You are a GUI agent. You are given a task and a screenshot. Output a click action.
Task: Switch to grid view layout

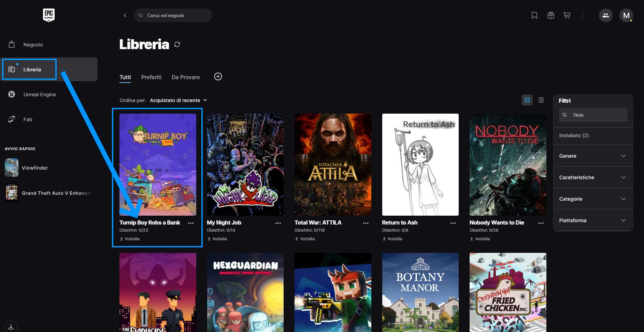527,100
